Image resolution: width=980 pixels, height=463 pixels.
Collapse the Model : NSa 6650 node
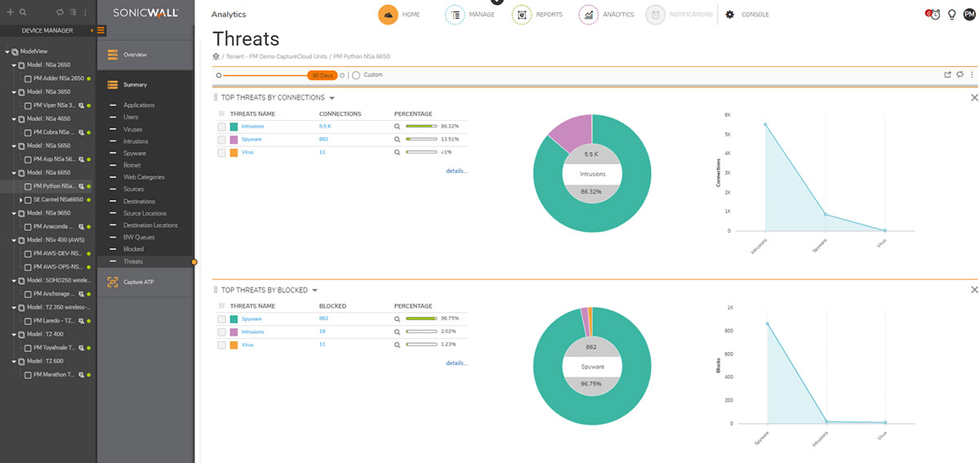click(x=14, y=172)
